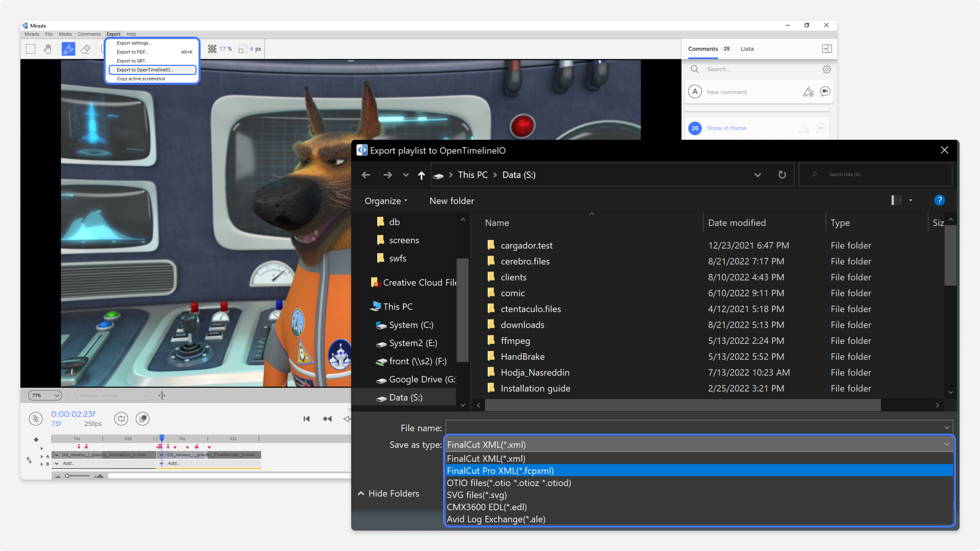Click the timeline settings round icon
The width and height of the screenshot is (980, 551).
(x=36, y=419)
